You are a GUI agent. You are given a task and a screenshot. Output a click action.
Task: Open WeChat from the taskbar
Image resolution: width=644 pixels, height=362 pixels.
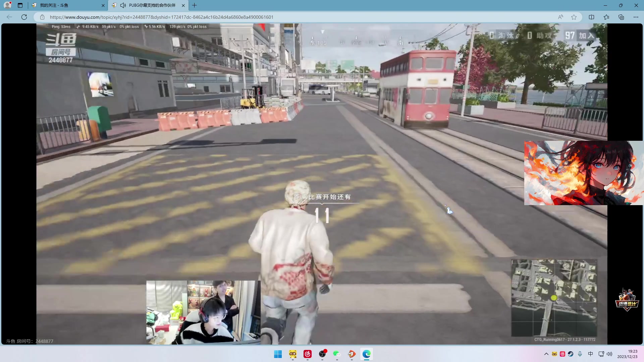click(x=337, y=354)
